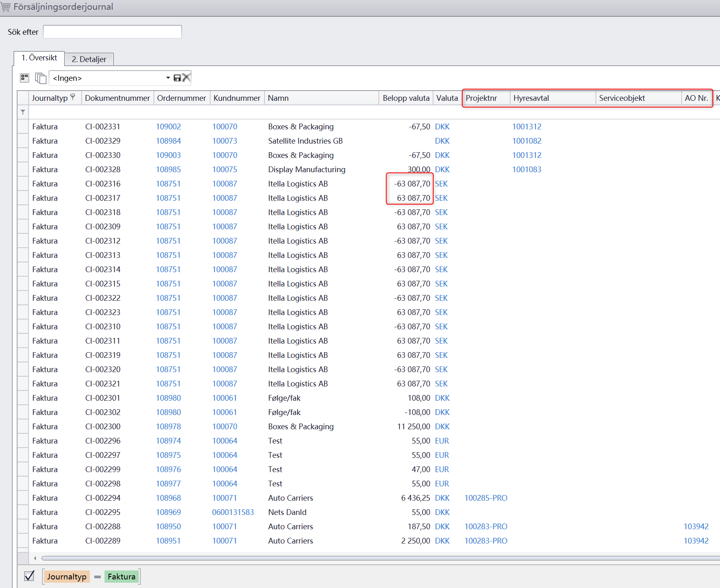
Task: Sort by the Namn column header
Action: (x=322, y=98)
